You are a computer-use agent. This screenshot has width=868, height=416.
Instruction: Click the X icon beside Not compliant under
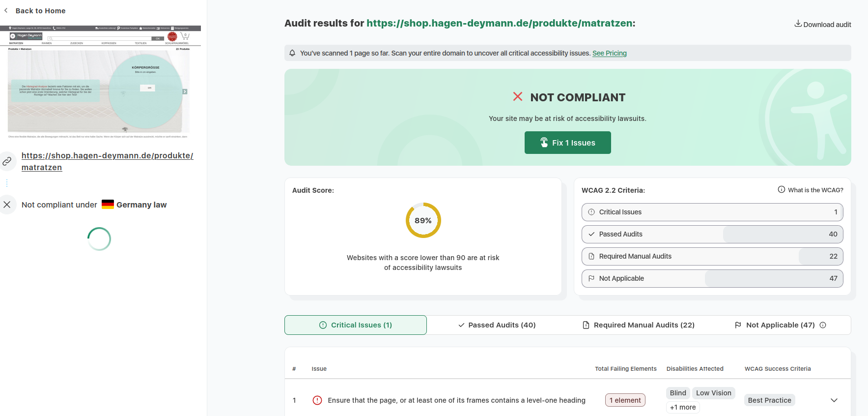point(7,205)
